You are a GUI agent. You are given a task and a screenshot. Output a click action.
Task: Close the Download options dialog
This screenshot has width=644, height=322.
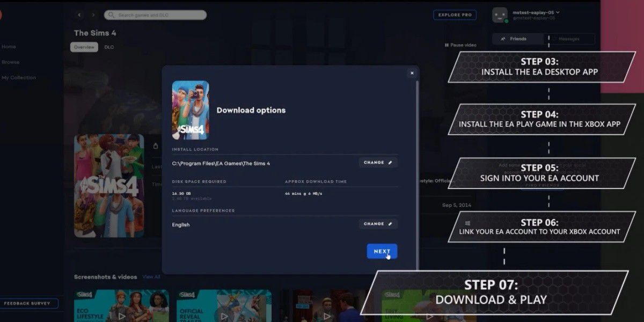pyautogui.click(x=412, y=73)
